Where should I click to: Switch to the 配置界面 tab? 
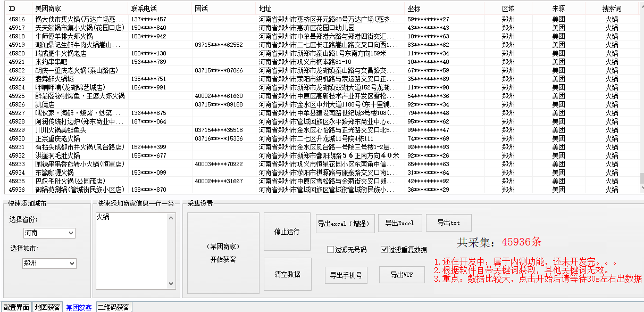point(16,307)
